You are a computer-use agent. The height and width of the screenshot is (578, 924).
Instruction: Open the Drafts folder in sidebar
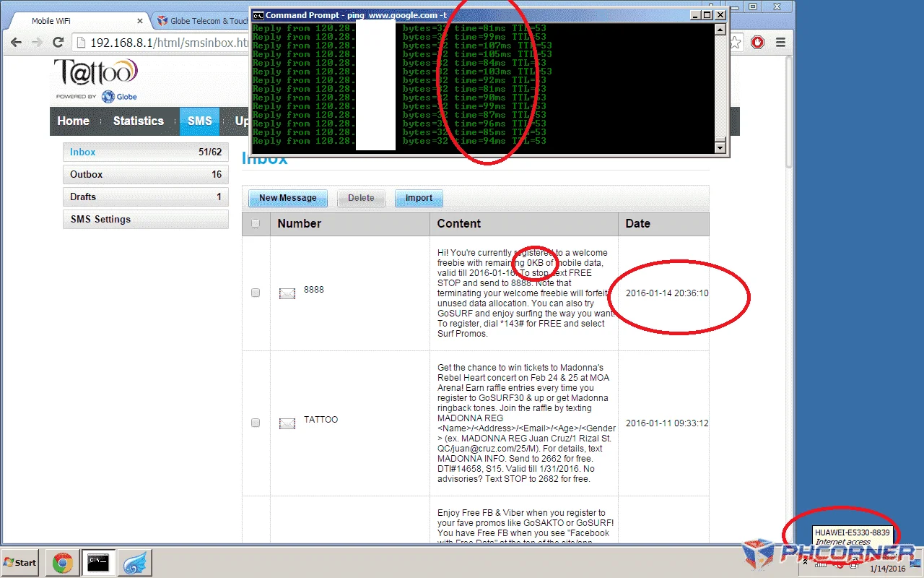click(146, 197)
